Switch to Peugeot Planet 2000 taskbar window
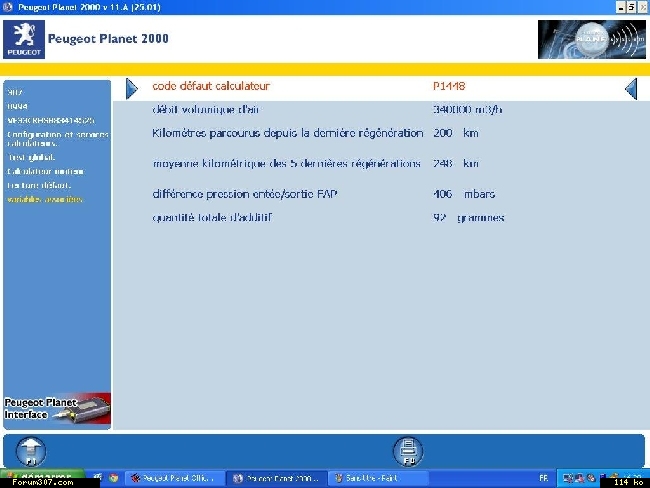 [277, 478]
